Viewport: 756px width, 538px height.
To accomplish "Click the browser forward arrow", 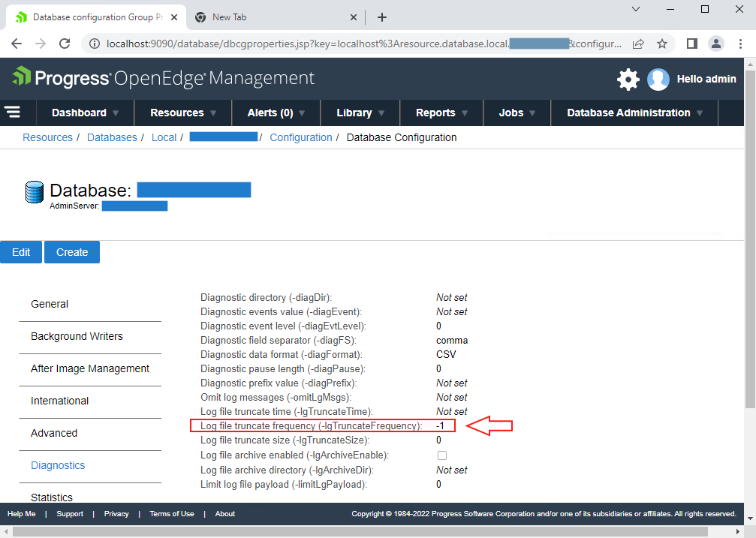I will click(41, 44).
